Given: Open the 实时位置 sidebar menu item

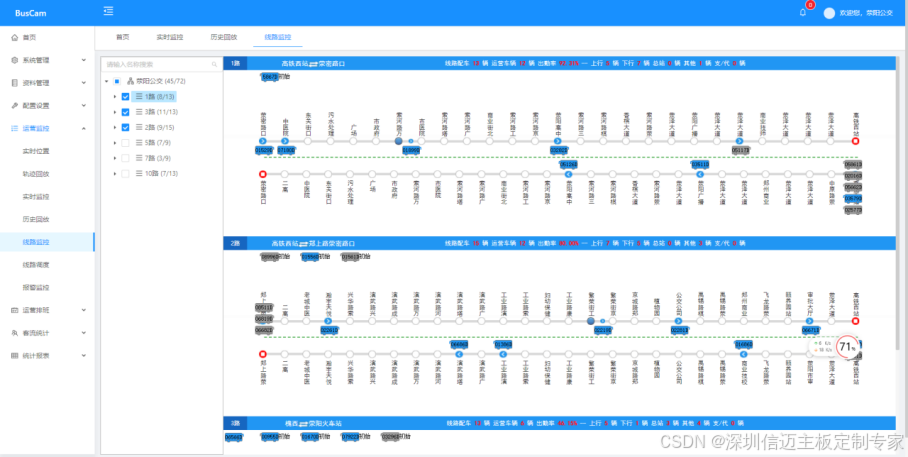Looking at the screenshot, I should (36, 150).
